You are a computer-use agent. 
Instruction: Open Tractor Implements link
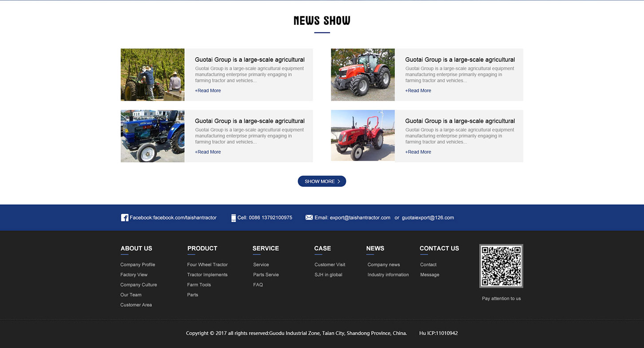click(207, 275)
